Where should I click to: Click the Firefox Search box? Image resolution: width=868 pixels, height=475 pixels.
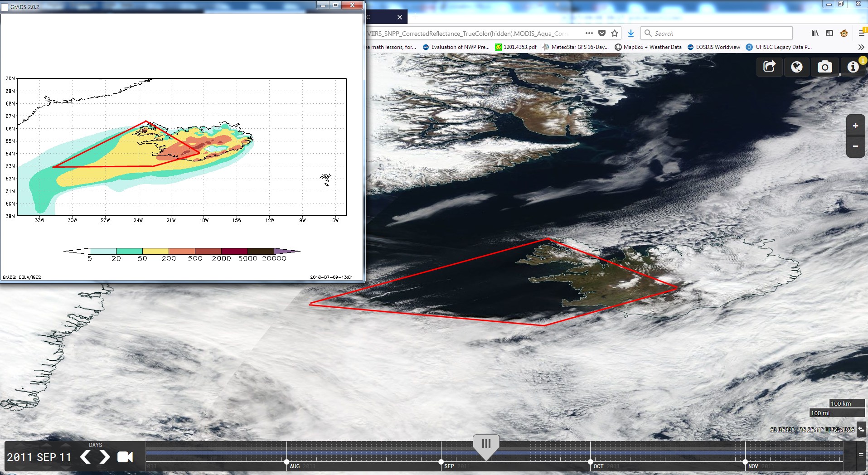click(x=717, y=33)
